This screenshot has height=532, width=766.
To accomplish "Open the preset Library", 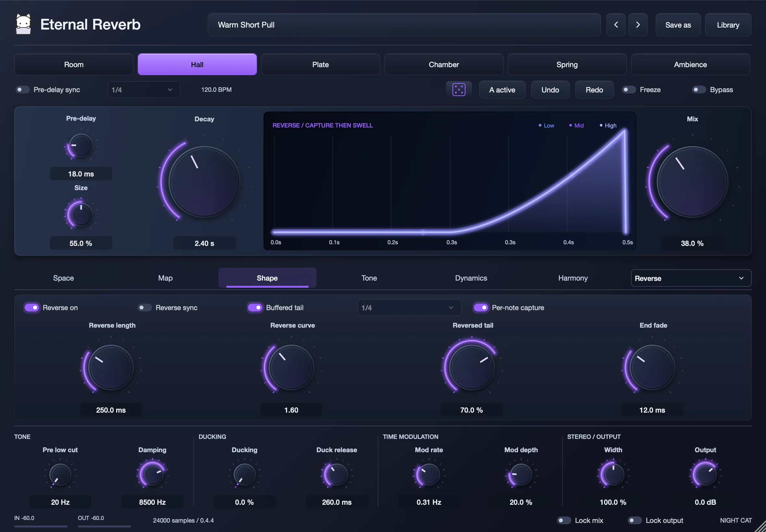I will 728,25.
